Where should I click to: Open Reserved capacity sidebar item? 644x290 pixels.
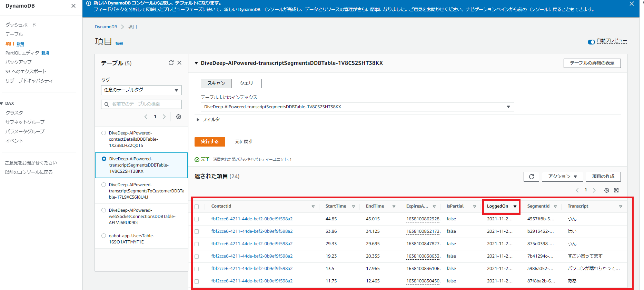31,81
